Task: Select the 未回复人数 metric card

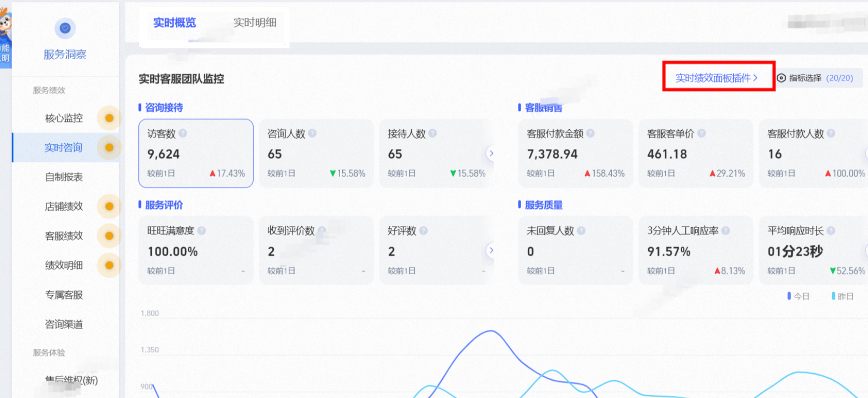Action: 576,250
